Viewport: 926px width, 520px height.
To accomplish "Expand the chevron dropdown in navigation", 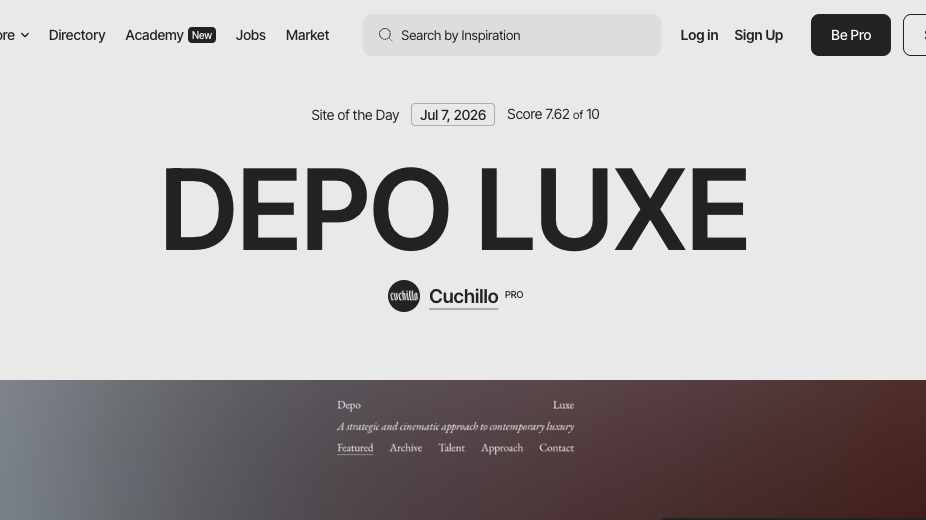I will tap(25, 35).
